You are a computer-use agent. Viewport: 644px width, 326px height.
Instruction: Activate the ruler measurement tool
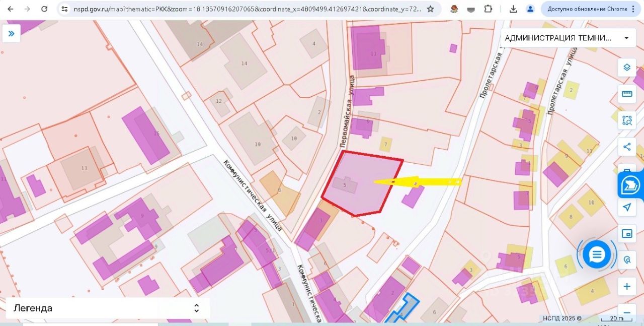tap(627, 94)
